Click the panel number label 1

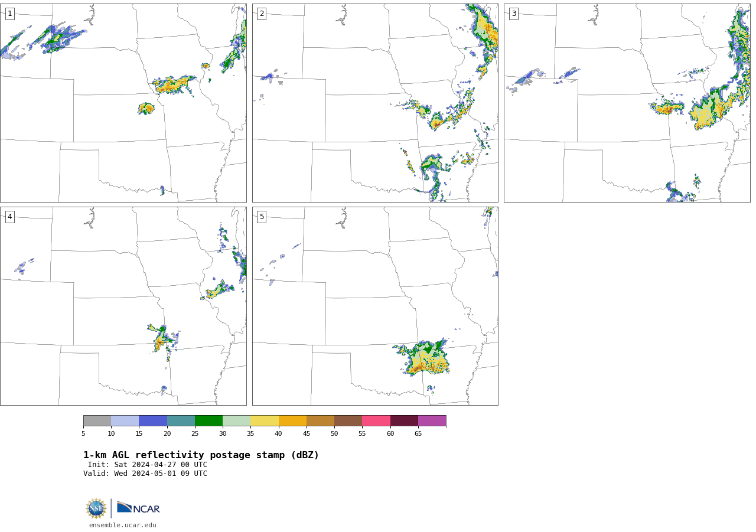[x=9, y=14]
